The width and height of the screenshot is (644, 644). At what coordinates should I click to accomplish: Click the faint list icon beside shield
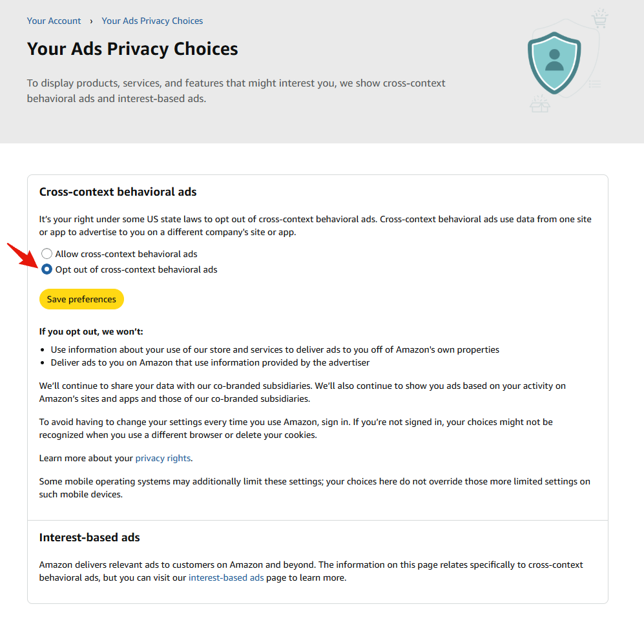click(x=595, y=84)
